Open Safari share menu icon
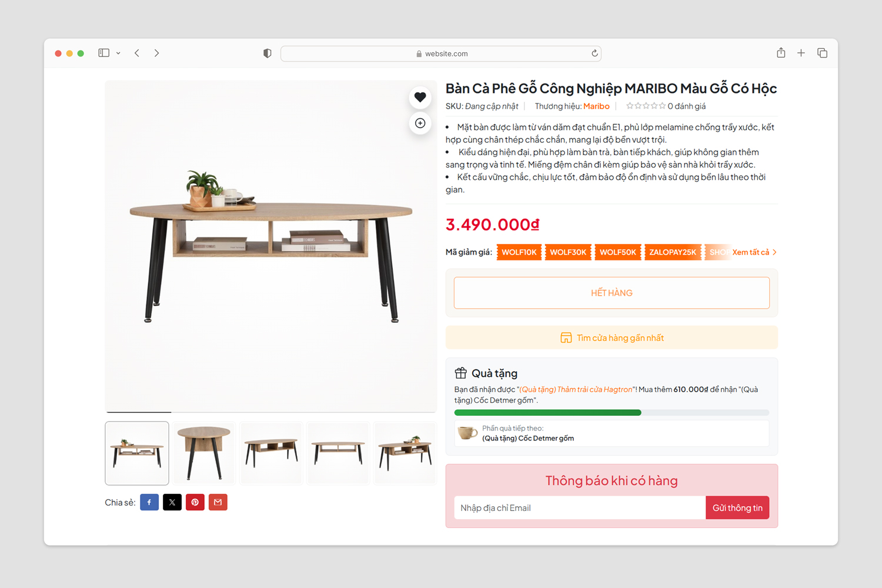Screen dimensions: 882x588 click(781, 53)
